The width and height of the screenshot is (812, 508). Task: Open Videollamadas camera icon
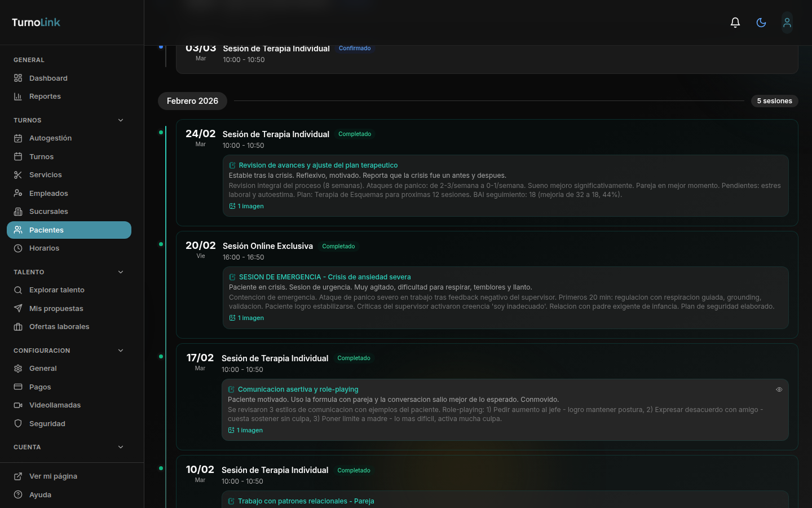pyautogui.click(x=18, y=405)
